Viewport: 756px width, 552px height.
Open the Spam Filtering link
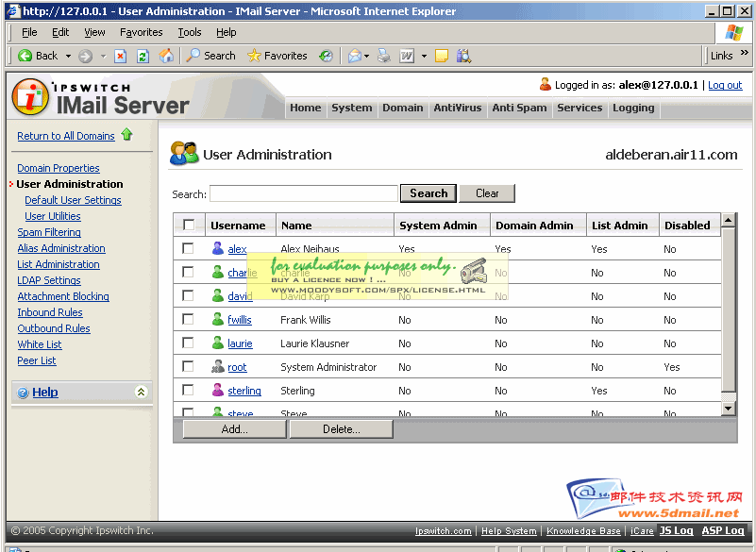point(49,232)
